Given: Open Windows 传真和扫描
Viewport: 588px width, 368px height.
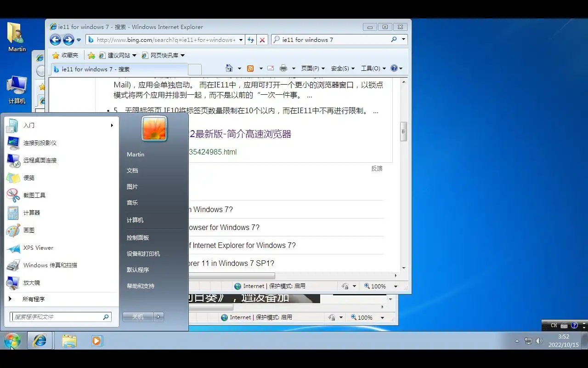Looking at the screenshot, I should coord(61,265).
